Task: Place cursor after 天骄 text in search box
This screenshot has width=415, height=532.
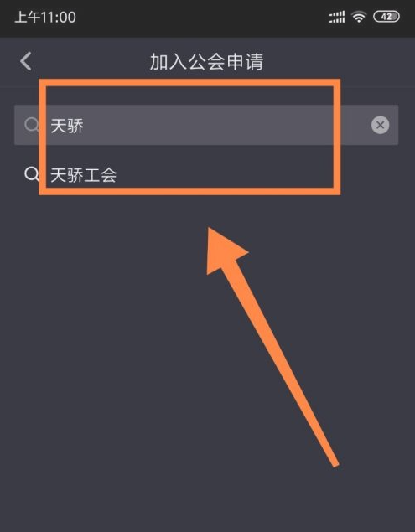Action: [85, 126]
